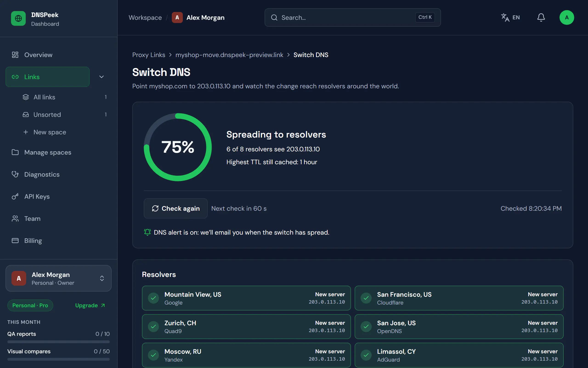Screen dimensions: 588x368
Task: Open the Billing page
Action: coord(59,241)
